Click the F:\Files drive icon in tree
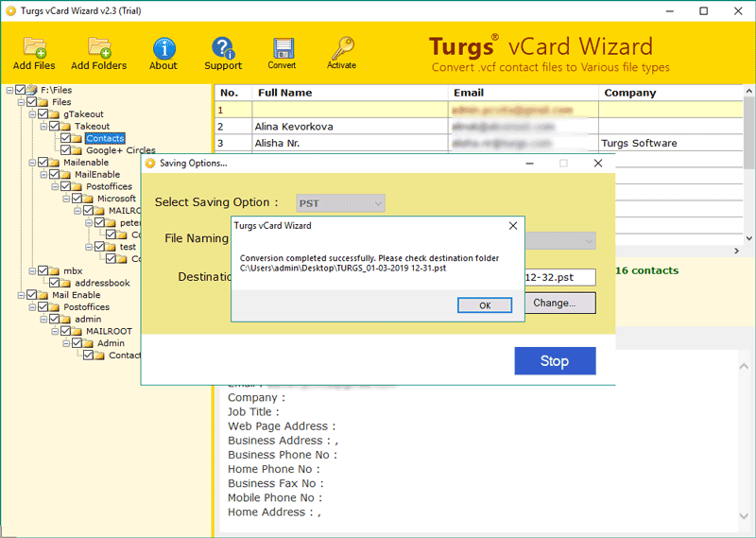756x538 pixels. click(32, 90)
